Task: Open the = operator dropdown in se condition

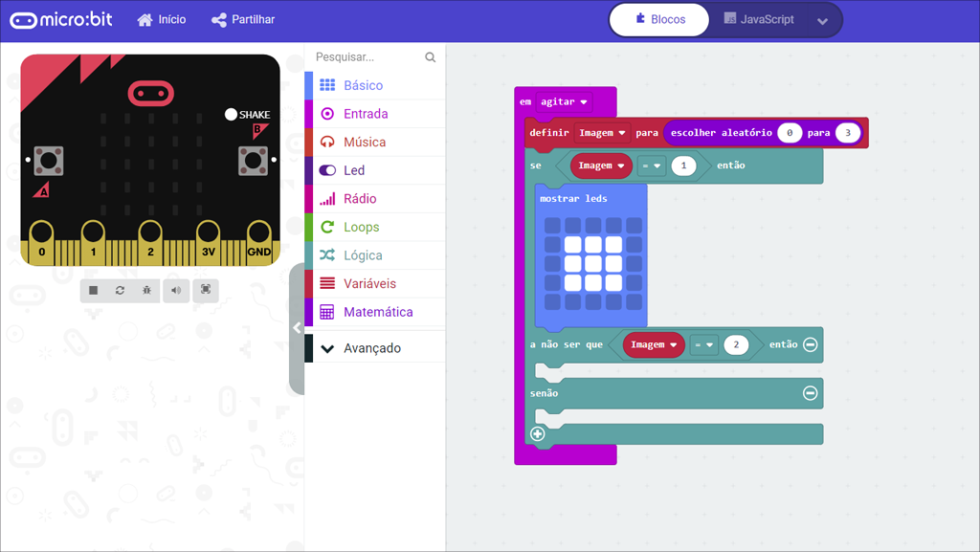Action: pyautogui.click(x=651, y=166)
